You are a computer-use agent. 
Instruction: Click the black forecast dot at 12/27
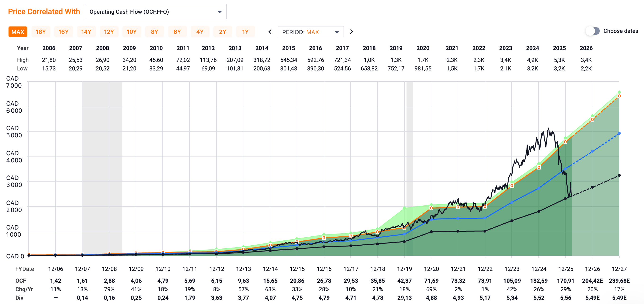click(x=619, y=175)
